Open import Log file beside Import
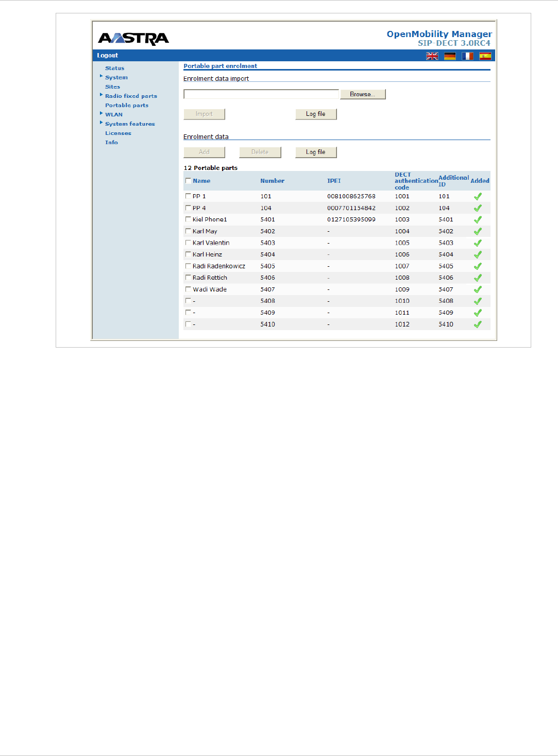 316,114
